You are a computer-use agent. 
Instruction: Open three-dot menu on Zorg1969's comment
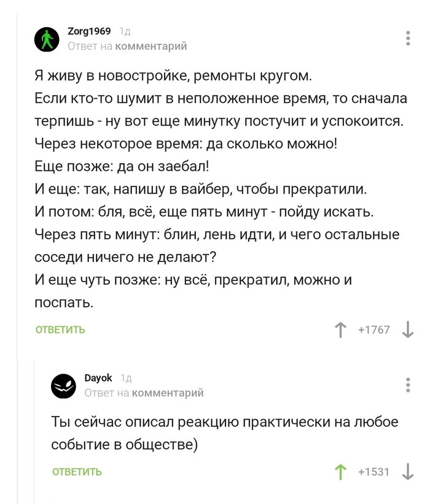click(408, 38)
